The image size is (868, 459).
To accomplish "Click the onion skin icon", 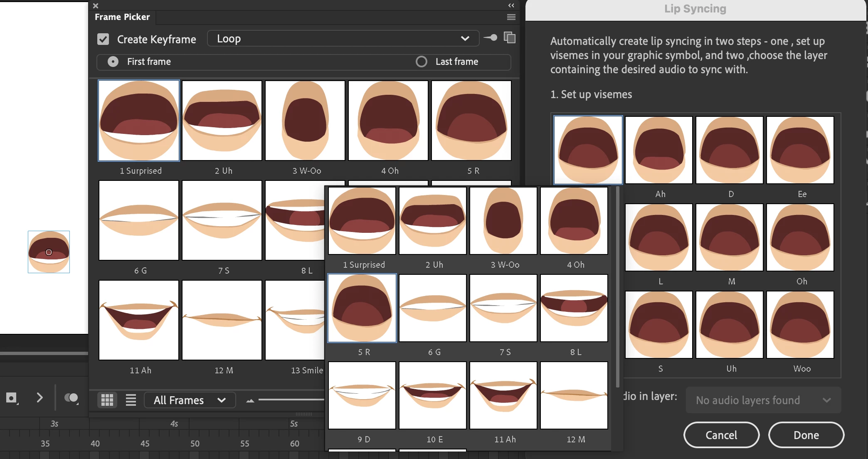I will [x=72, y=398].
